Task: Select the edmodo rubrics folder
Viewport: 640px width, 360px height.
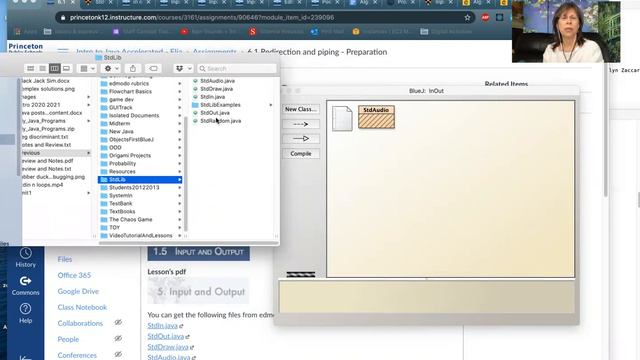Action: click(x=129, y=83)
